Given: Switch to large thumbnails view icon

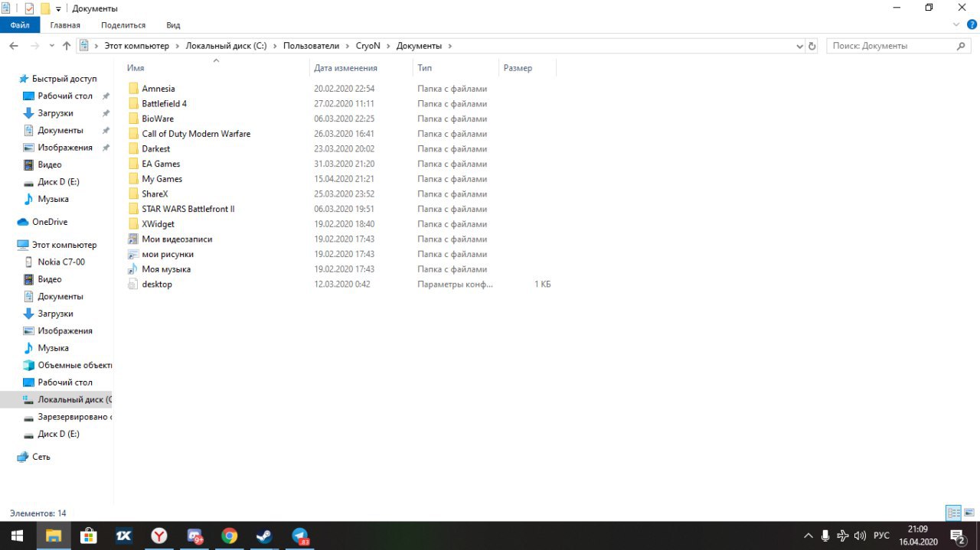Looking at the screenshot, I should (969, 513).
